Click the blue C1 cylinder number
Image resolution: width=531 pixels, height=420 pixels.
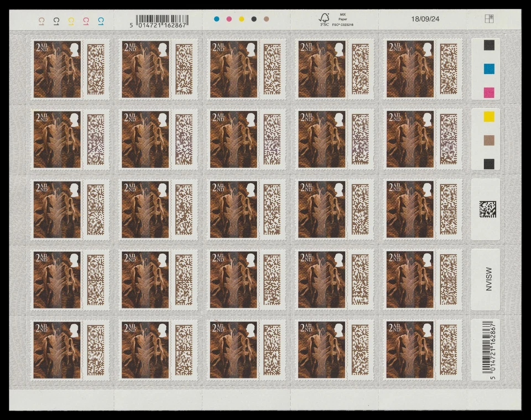[x=101, y=22]
